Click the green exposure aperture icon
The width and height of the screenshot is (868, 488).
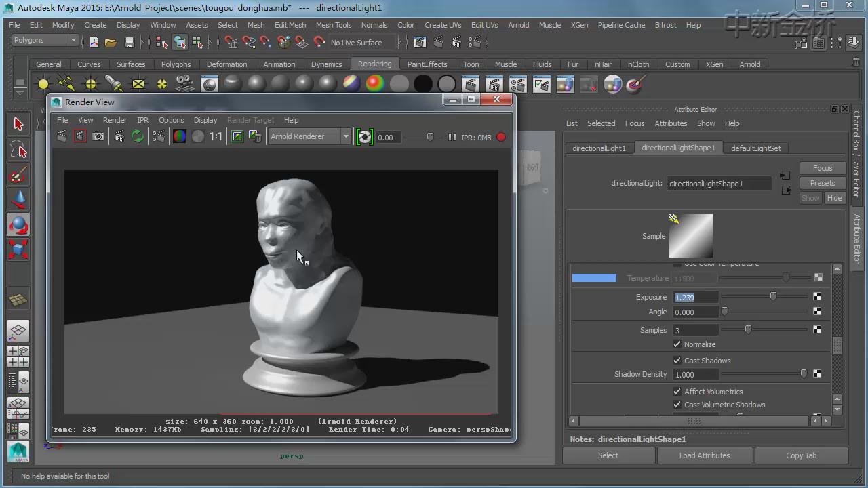365,137
